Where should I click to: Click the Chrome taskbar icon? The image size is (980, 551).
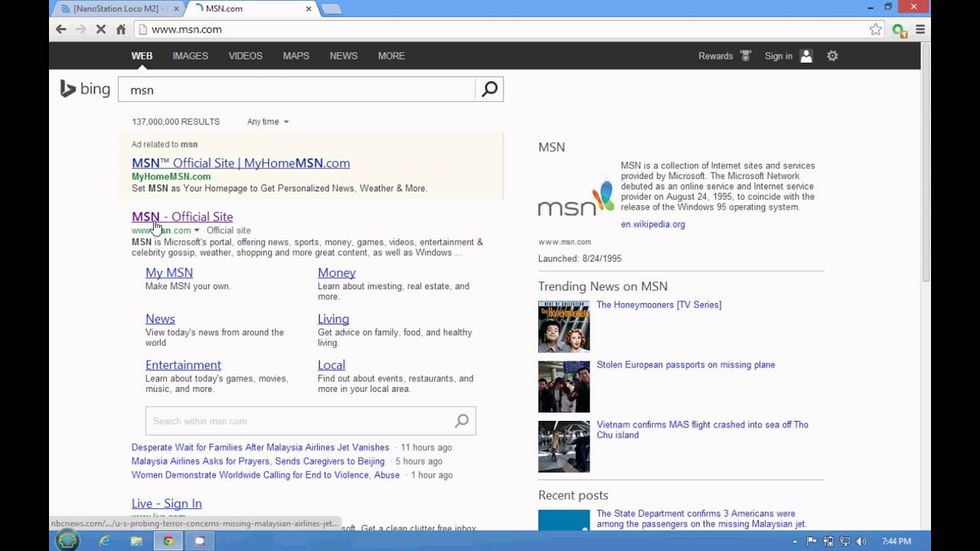(x=168, y=541)
